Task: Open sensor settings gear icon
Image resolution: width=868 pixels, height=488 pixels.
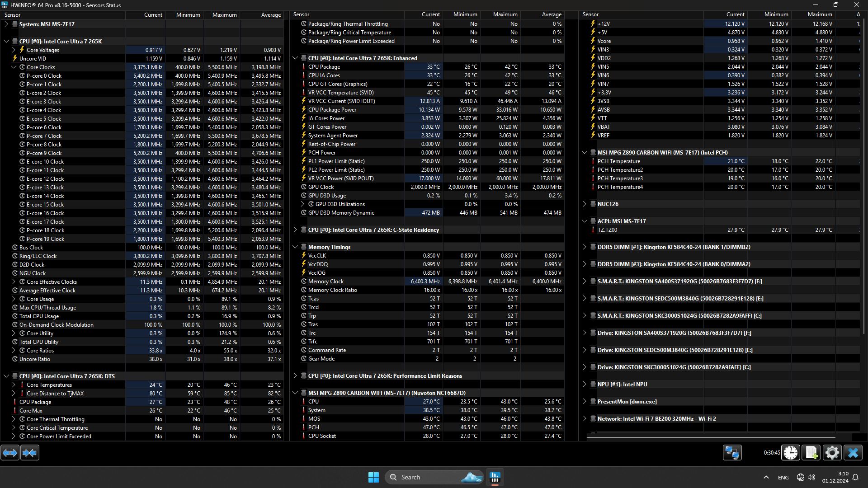Action: pos(832,452)
